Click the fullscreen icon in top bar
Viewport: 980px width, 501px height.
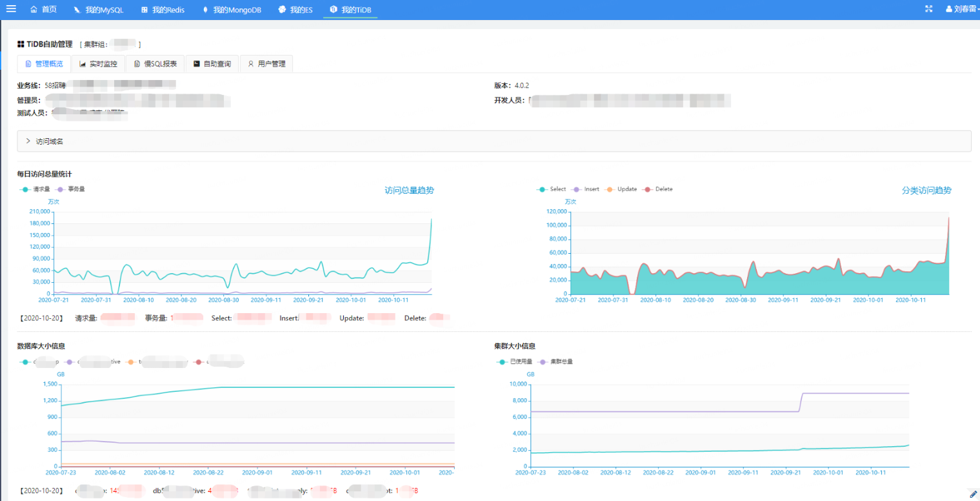[x=929, y=9]
